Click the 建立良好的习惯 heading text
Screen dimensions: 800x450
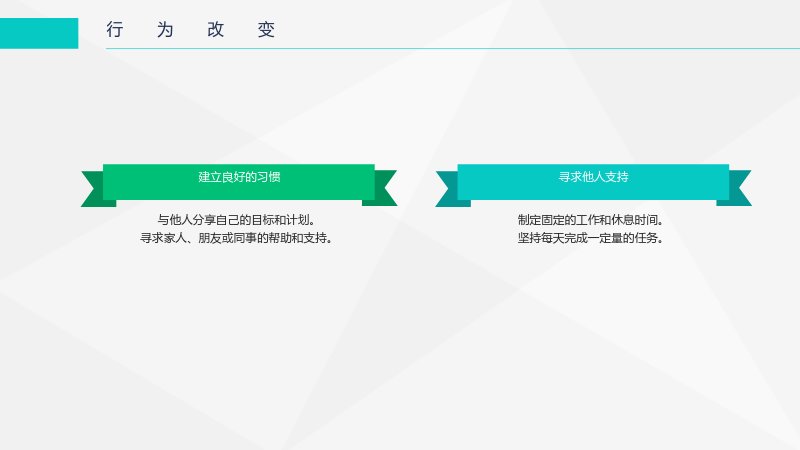click(239, 177)
